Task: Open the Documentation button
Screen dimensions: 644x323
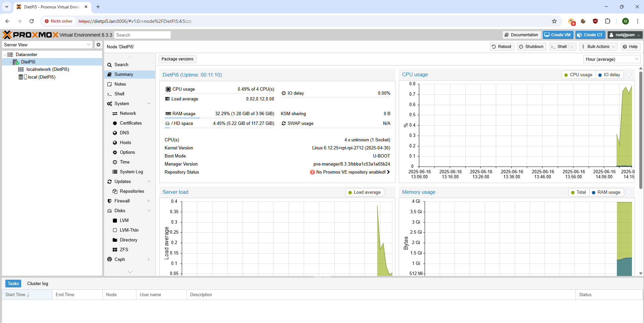Action: [521, 35]
